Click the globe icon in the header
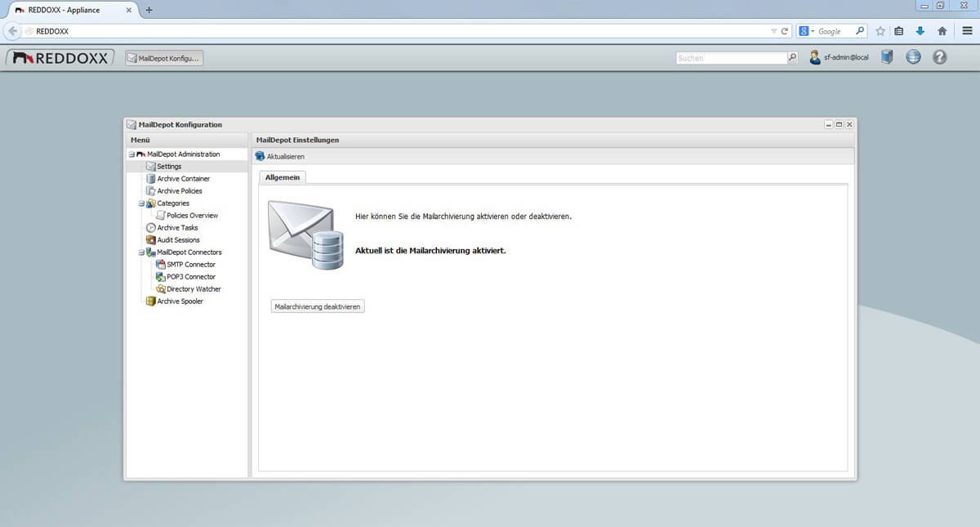The image size is (980, 527). pos(913,57)
